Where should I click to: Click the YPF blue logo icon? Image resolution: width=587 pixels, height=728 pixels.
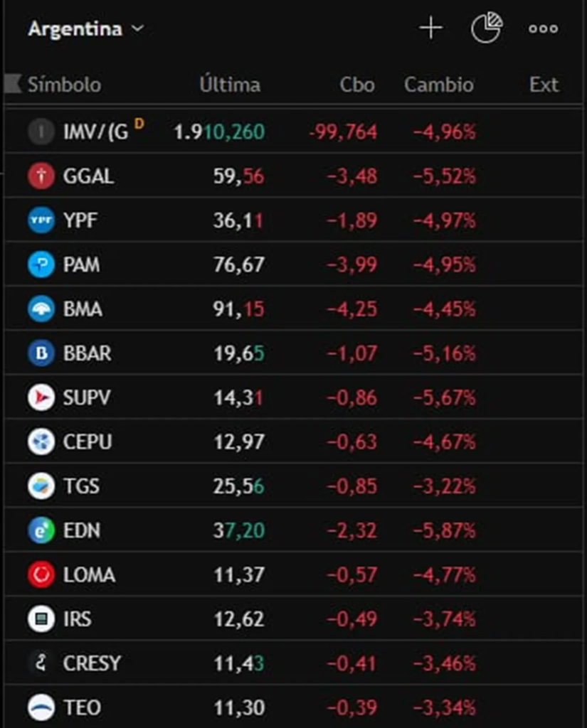coord(41,220)
